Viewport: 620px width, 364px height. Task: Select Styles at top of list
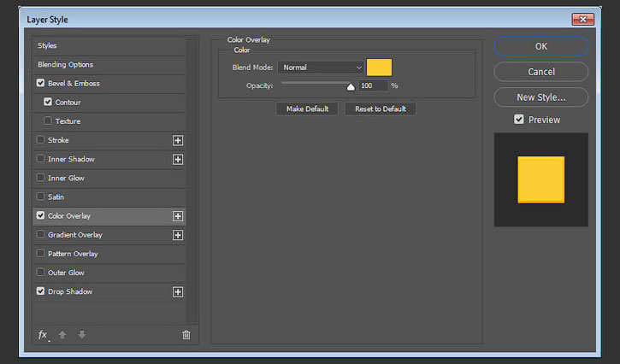pos(47,45)
